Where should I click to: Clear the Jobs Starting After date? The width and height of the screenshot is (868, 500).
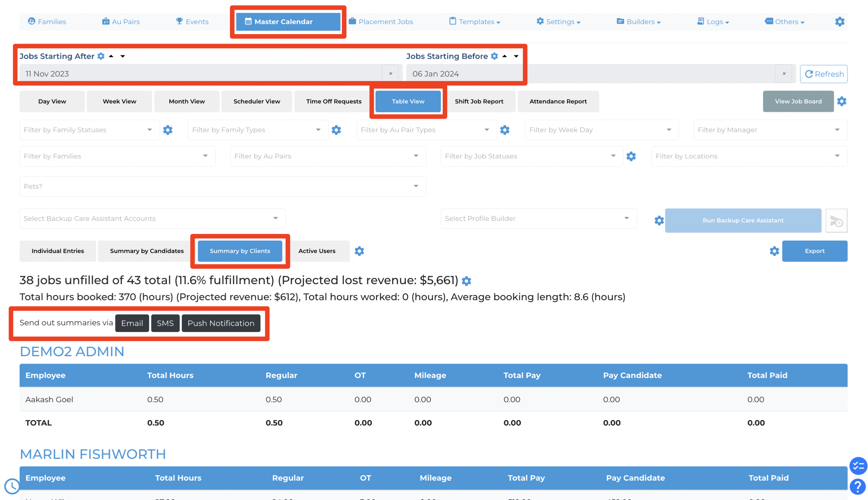click(x=391, y=74)
